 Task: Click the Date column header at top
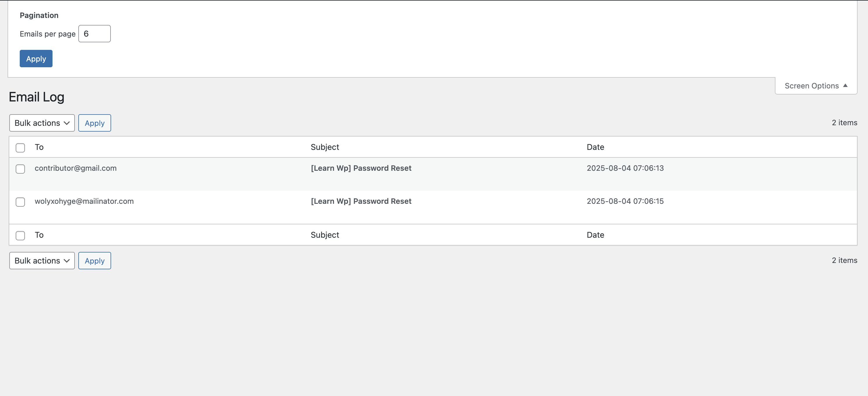click(595, 147)
